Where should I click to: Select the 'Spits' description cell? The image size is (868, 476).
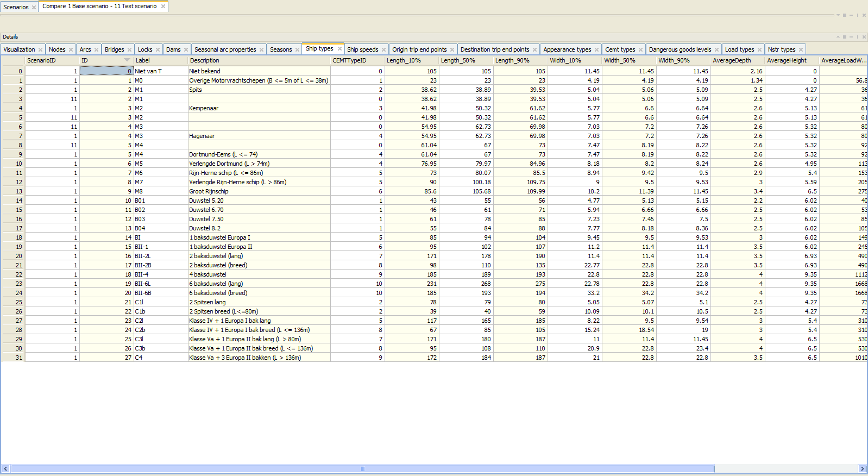pyautogui.click(x=259, y=90)
